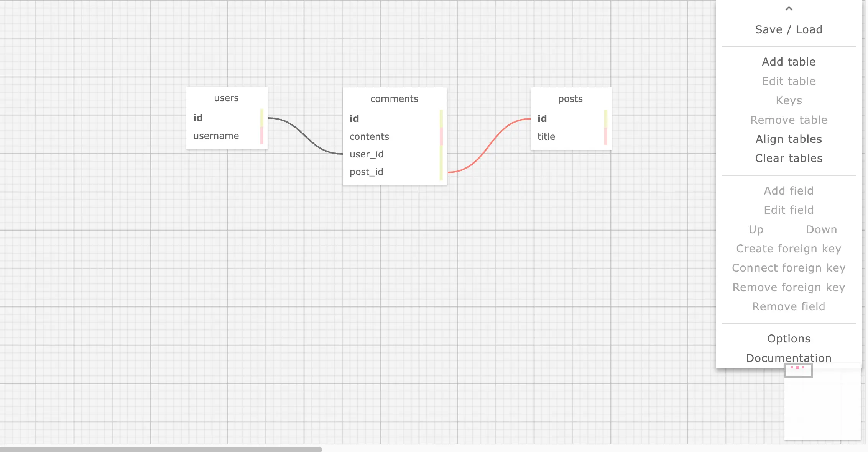Collapse the sidebar with the top chevron
Viewport: 868px width, 452px height.
click(789, 8)
